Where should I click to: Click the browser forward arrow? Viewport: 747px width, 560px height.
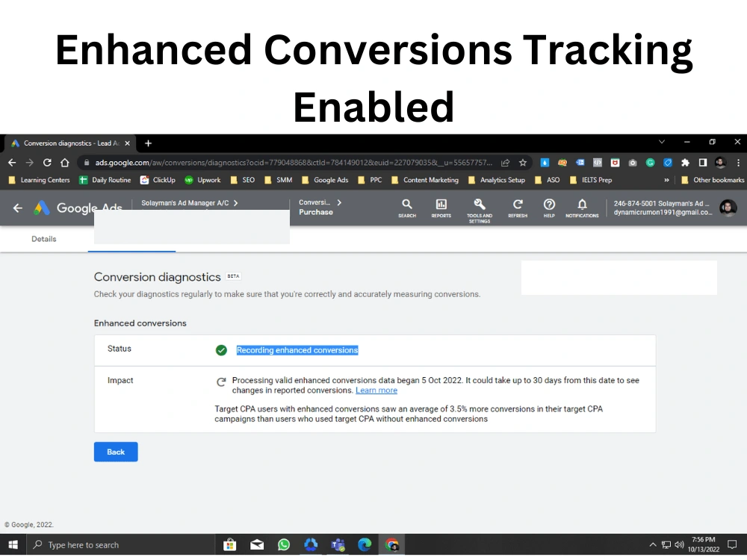(x=30, y=163)
